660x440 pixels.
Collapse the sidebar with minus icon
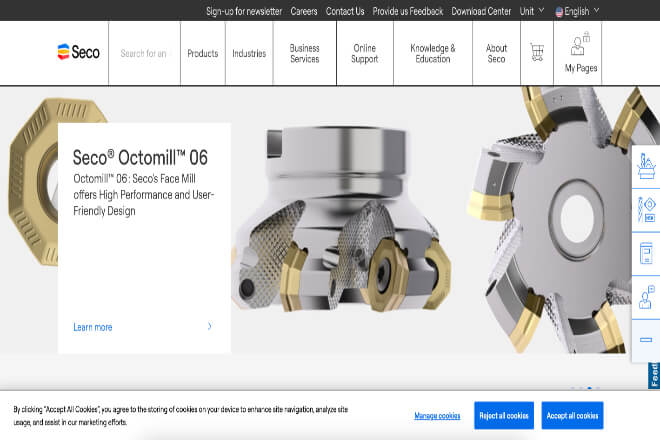pyautogui.click(x=646, y=340)
